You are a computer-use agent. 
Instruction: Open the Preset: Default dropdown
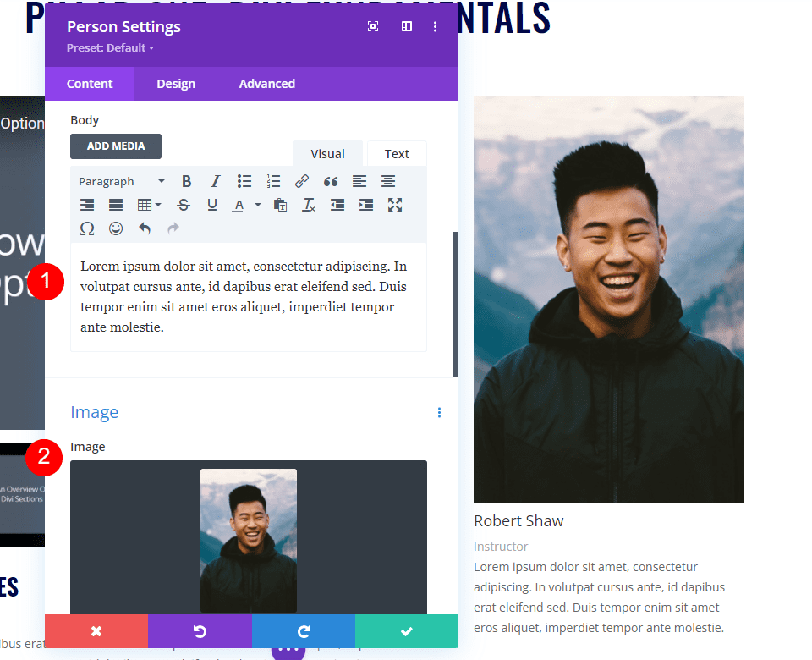110,48
